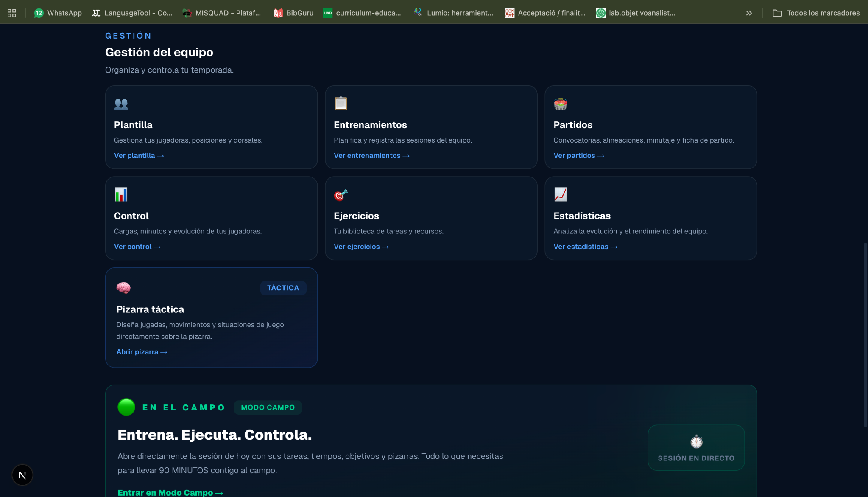Screen dimensions: 868x497
Task: Click the Entrenamientos card title
Action: point(370,125)
